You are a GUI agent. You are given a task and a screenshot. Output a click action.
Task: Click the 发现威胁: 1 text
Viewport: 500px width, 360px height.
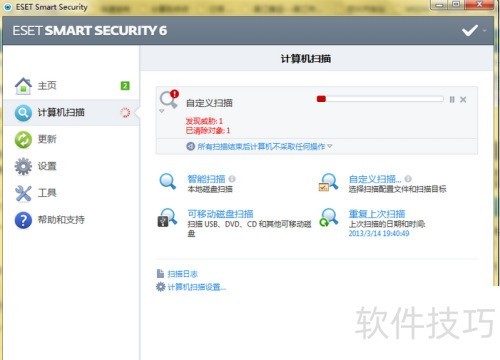(204, 121)
